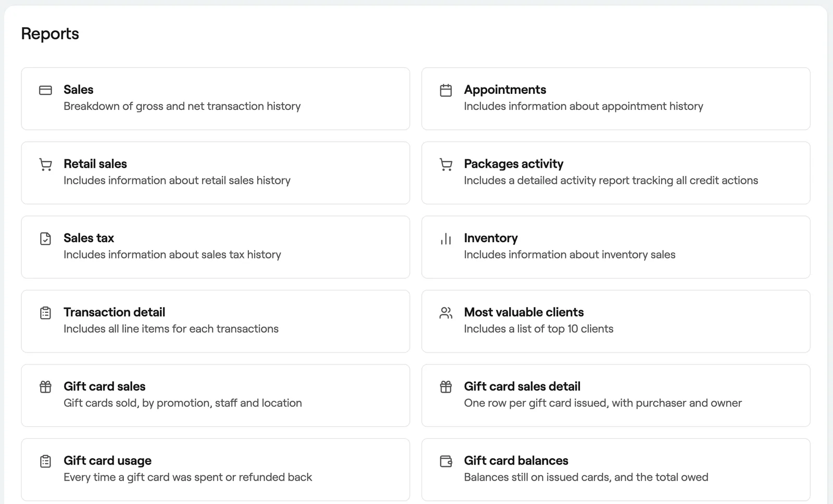Click the gift icon beside Gift card sales
The image size is (833, 504).
click(x=45, y=387)
